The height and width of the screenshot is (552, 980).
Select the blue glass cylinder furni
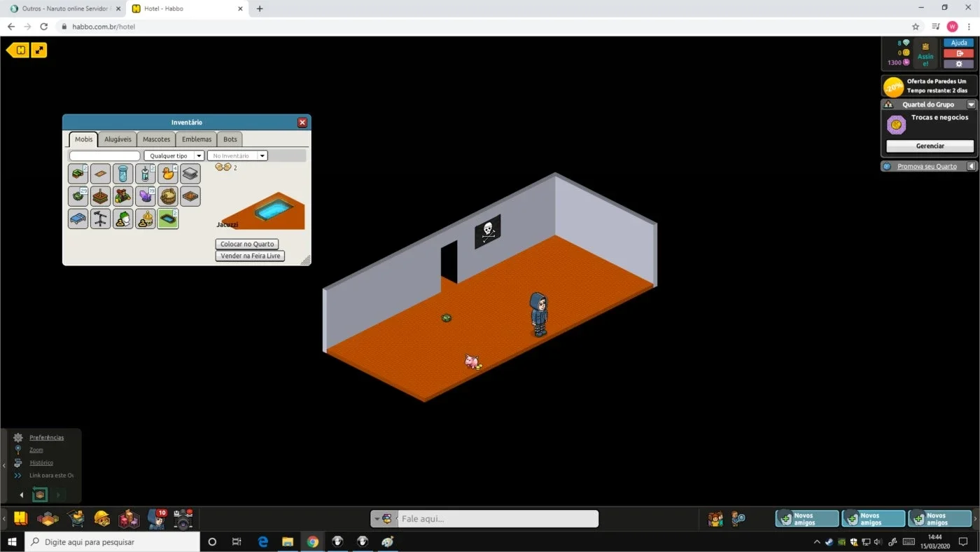(122, 174)
